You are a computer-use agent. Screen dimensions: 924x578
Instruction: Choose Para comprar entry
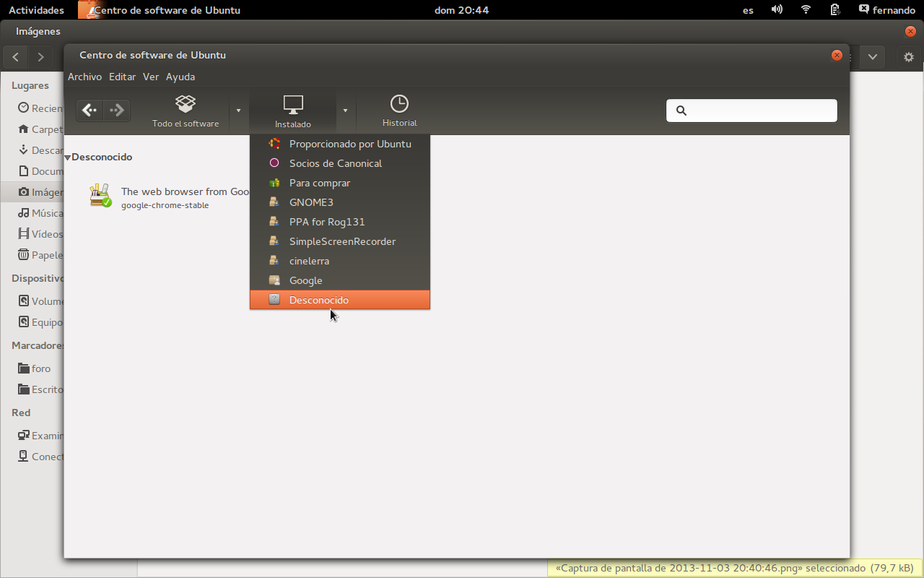tap(340, 183)
